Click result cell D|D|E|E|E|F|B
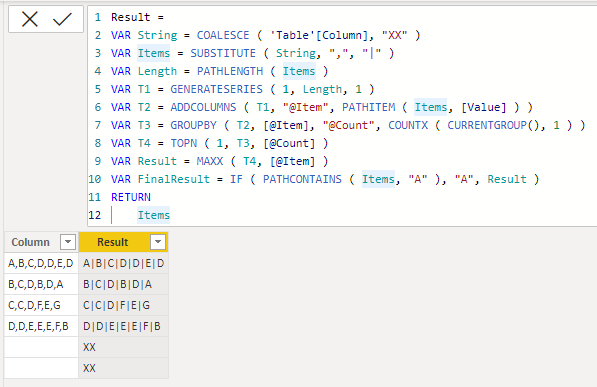This screenshot has height=387, width=597. pos(122,326)
